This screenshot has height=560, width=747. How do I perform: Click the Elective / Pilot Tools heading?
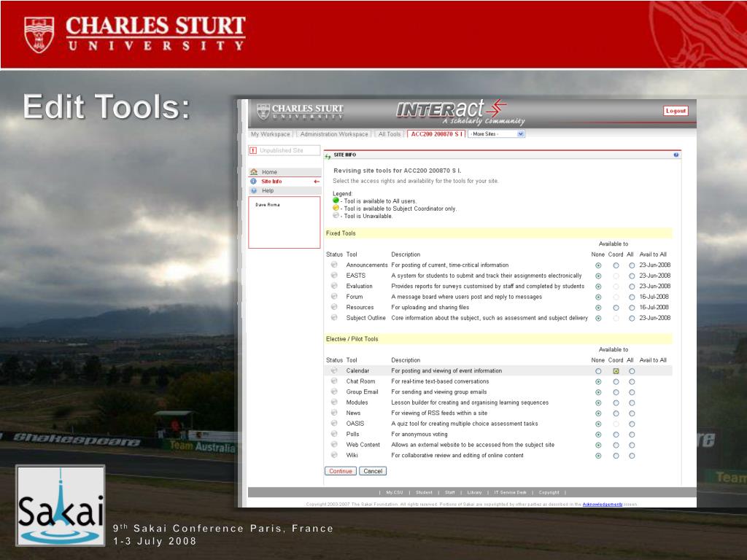pos(352,339)
